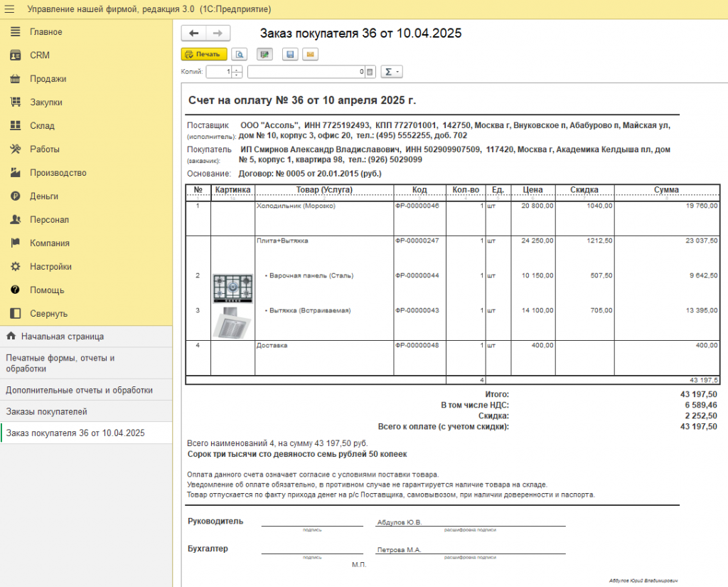Go back with the left arrow
728x587 pixels.
[x=193, y=33]
